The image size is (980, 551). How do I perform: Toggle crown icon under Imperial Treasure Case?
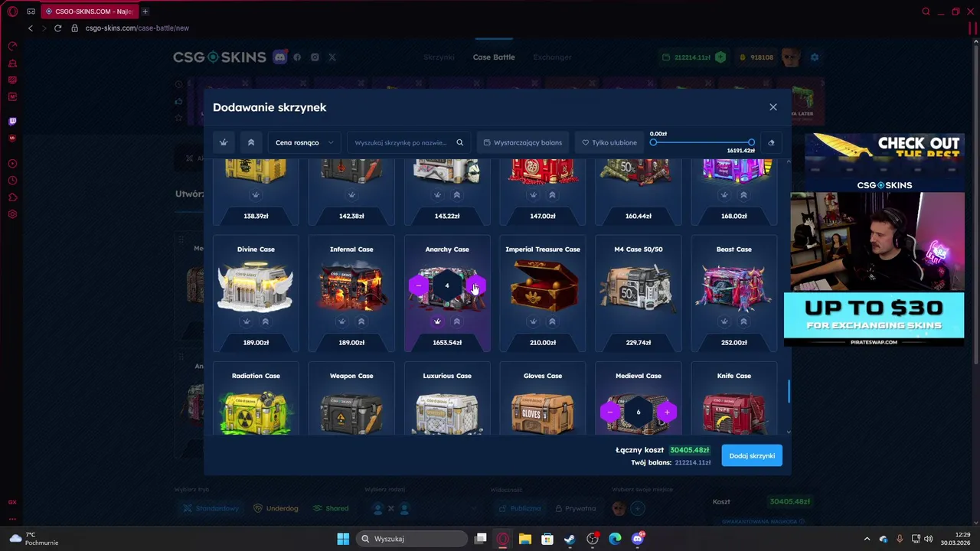tap(533, 321)
